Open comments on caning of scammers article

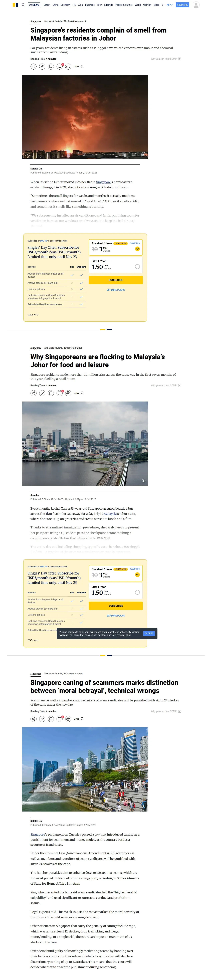pos(60,719)
